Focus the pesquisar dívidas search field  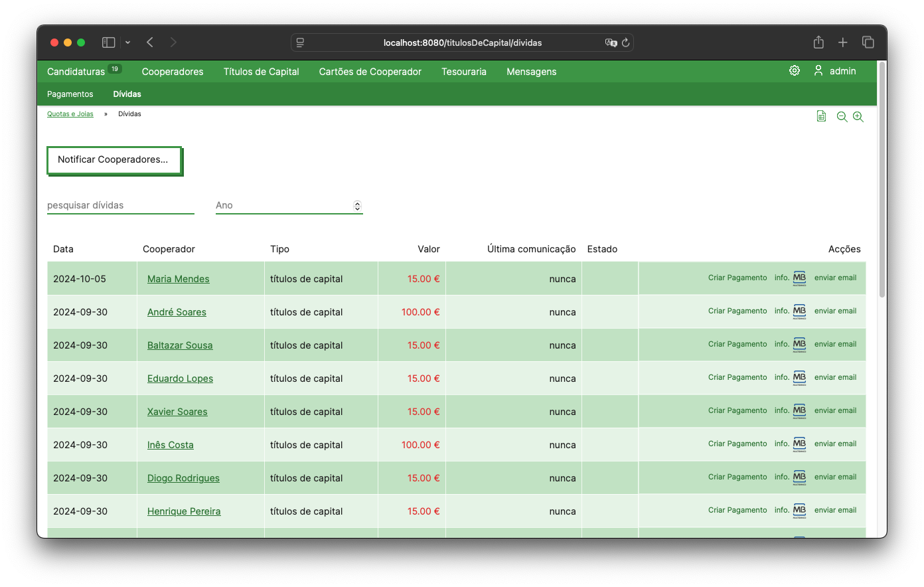(x=121, y=205)
